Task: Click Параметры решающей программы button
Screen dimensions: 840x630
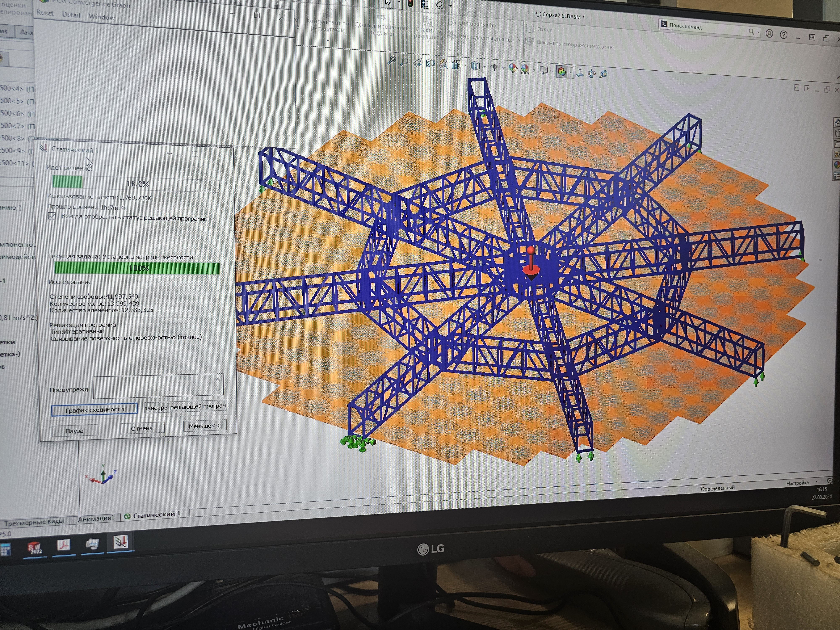Action: pos(185,406)
